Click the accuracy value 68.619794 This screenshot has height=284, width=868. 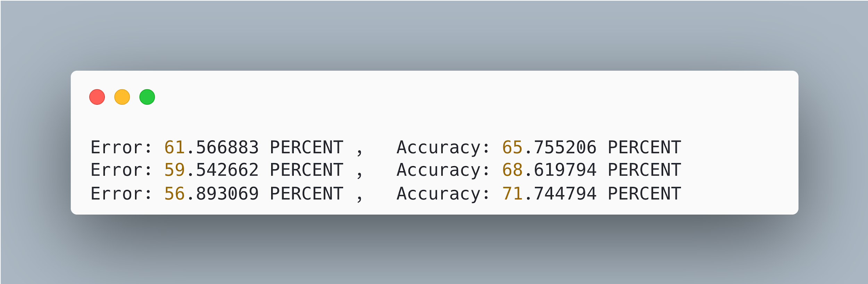pos(549,170)
